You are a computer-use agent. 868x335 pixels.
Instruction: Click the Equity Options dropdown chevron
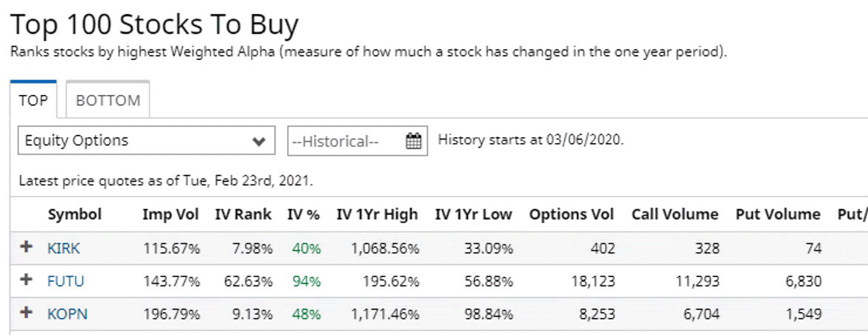coord(258,142)
